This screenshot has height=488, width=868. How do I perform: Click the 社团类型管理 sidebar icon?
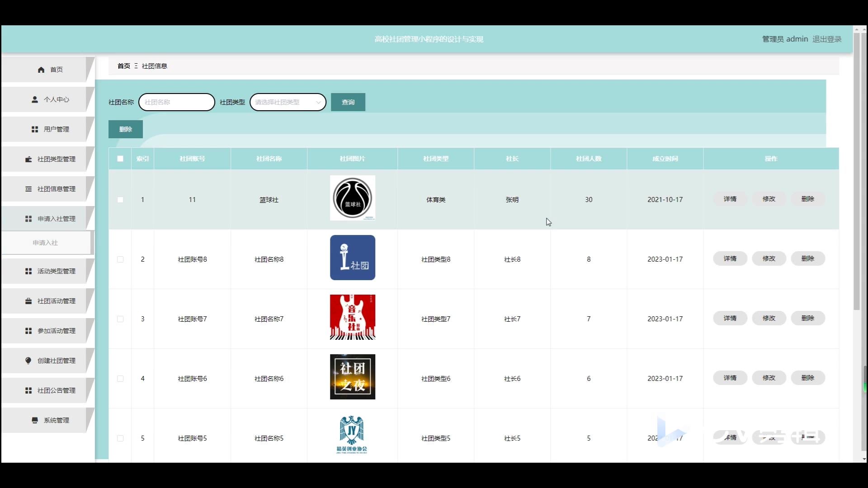(x=28, y=159)
